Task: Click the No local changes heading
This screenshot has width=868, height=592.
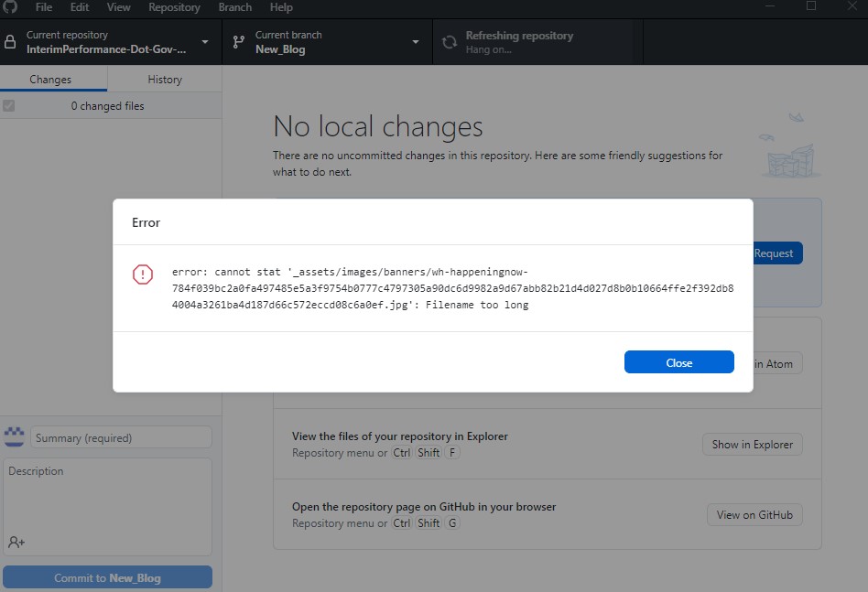Action: [x=378, y=126]
